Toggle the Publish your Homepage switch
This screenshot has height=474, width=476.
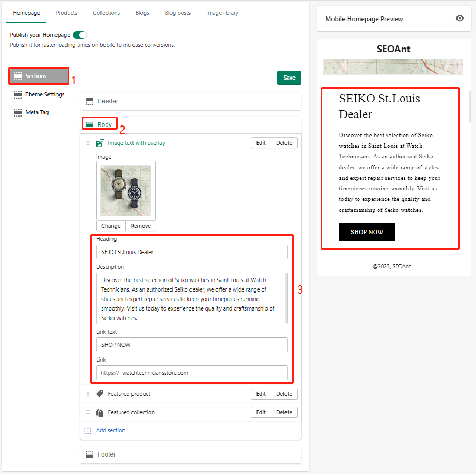(80, 35)
